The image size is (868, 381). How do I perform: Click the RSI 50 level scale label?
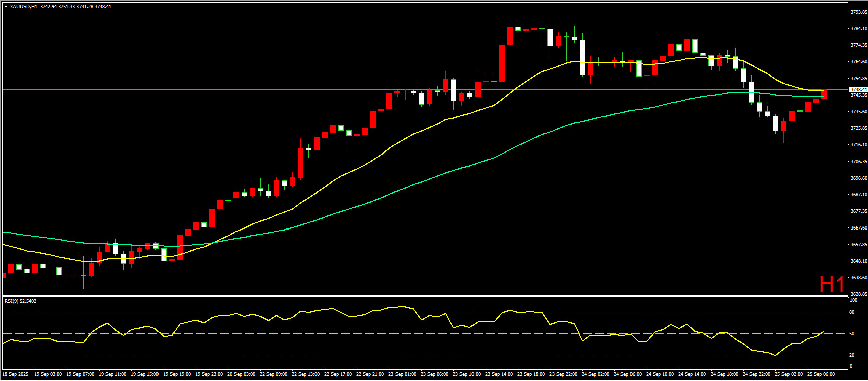[x=852, y=334]
